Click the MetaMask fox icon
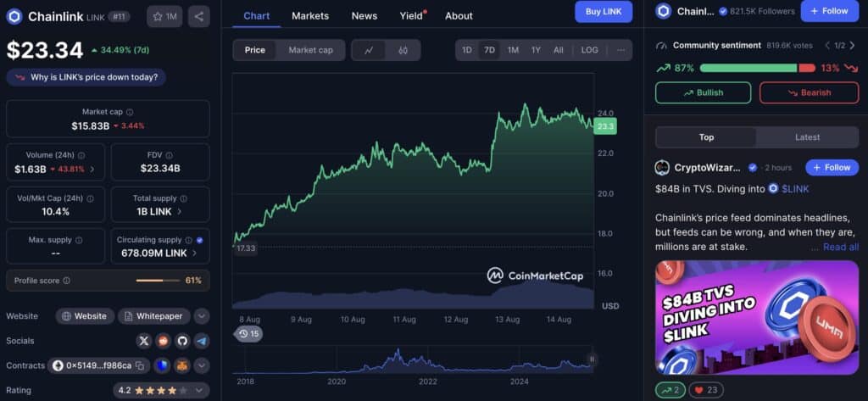This screenshot has width=868, height=401. pos(182,365)
